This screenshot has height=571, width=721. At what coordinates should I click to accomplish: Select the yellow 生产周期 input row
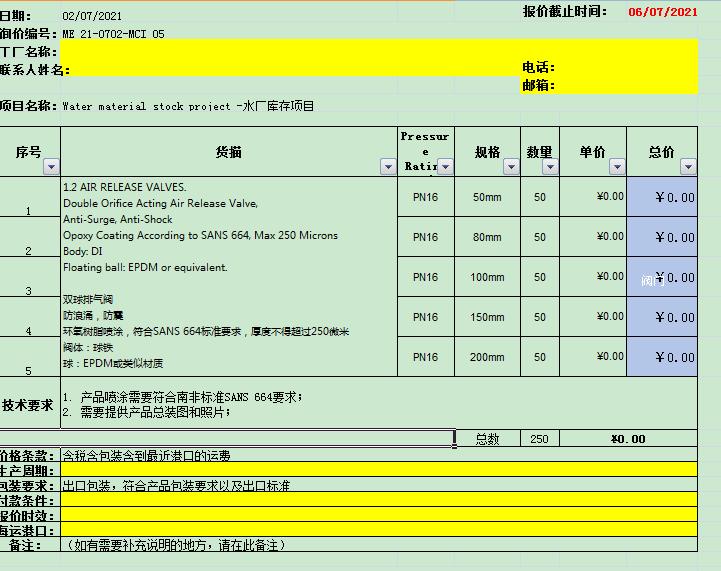[378, 470]
